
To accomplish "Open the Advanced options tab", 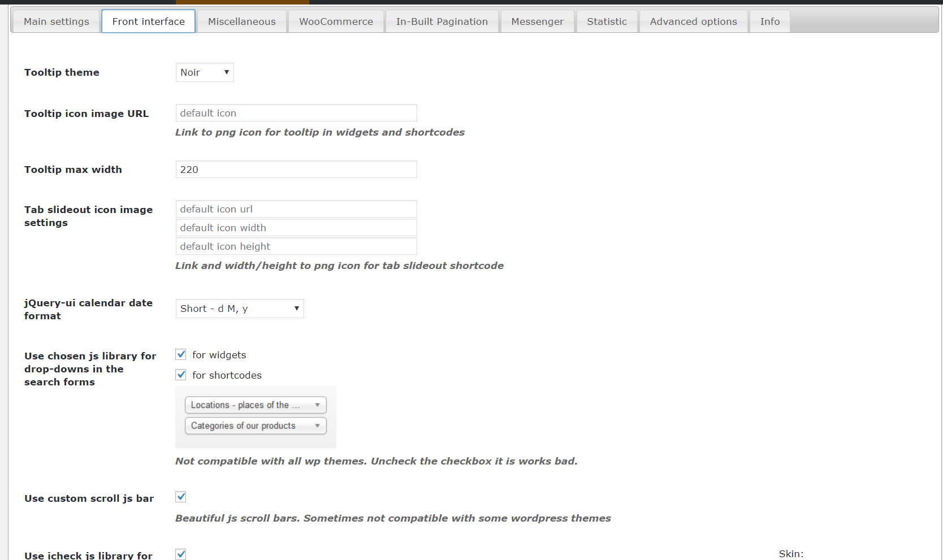I will point(693,21).
